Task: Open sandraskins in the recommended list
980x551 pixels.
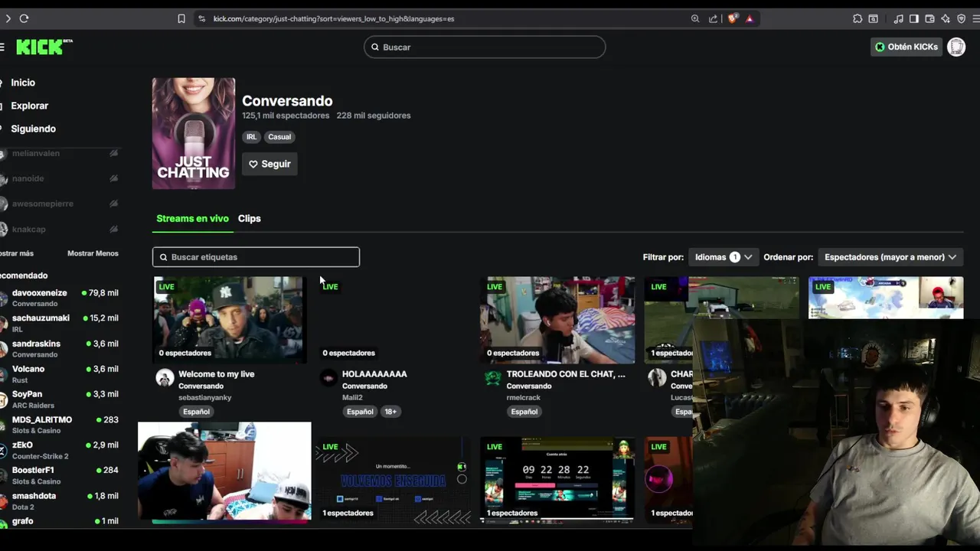Action: pos(60,348)
